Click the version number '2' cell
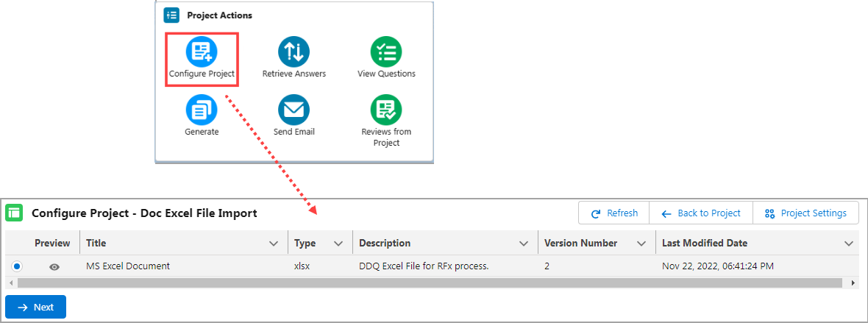 (x=547, y=266)
